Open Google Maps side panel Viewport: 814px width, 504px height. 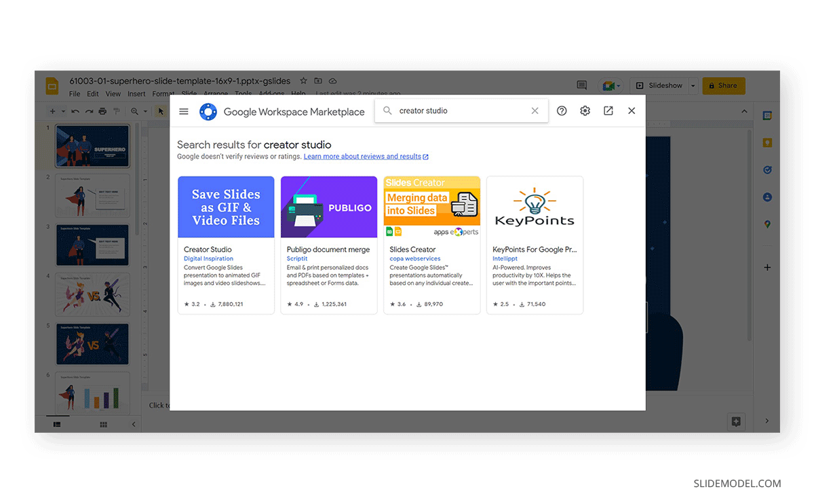767,225
